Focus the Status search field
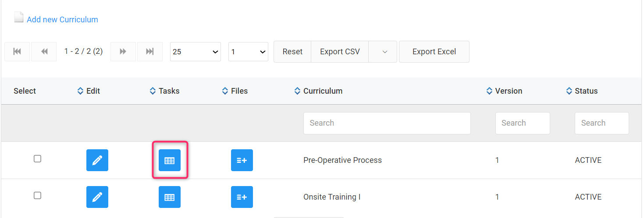This screenshot has width=644, height=218. click(x=602, y=123)
